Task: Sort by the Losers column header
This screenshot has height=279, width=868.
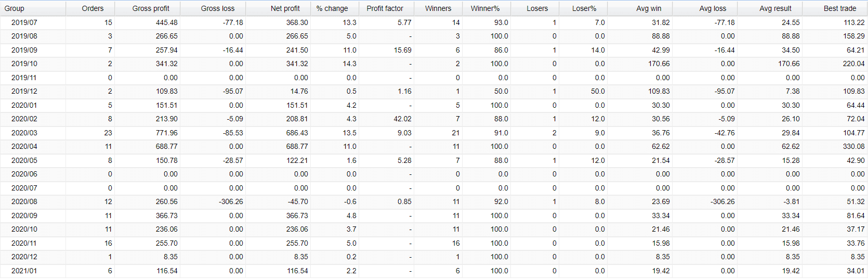Action: tap(535, 8)
